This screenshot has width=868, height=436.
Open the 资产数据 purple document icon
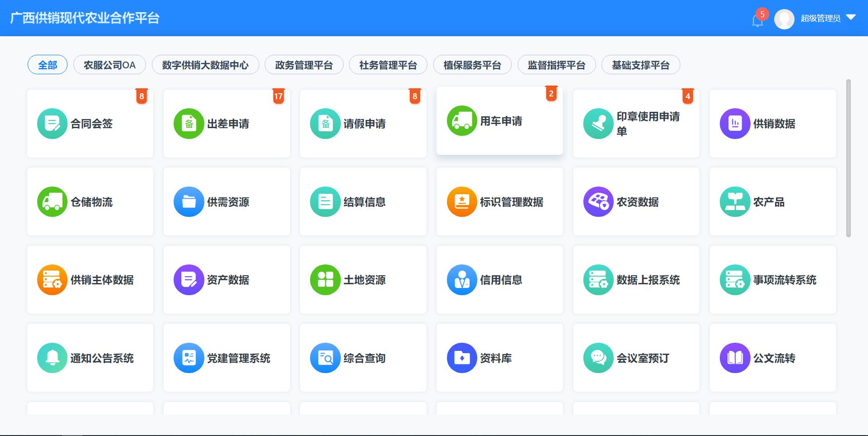pos(189,280)
